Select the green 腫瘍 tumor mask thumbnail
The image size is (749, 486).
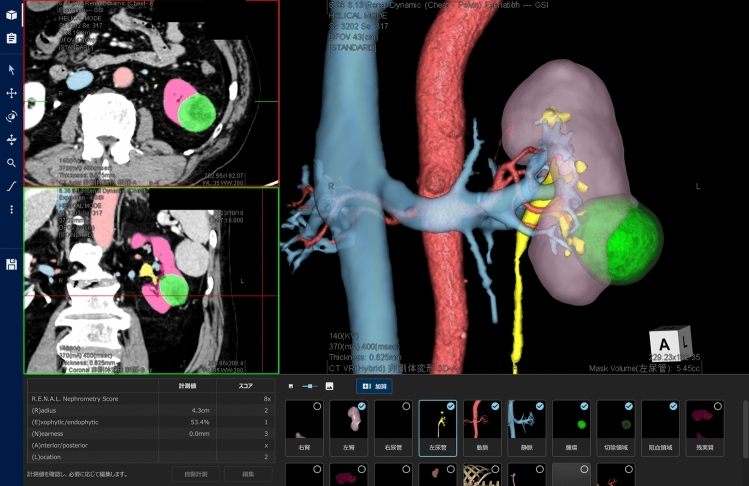(x=571, y=428)
